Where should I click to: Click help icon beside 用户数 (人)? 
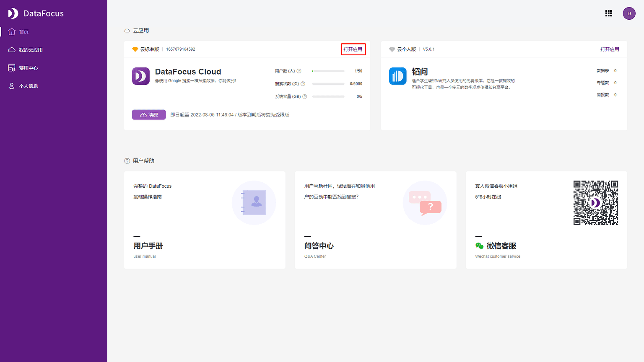coord(299,71)
